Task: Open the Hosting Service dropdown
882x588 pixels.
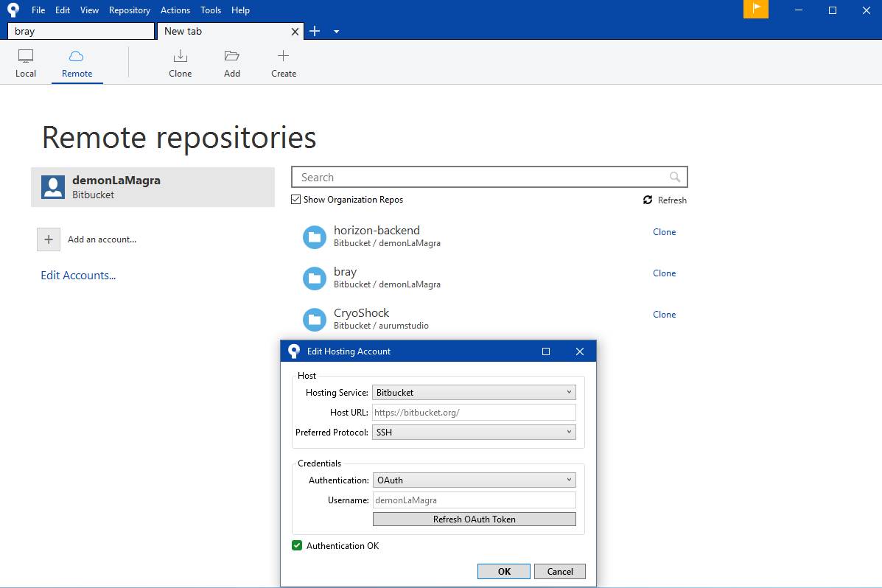Action: point(474,392)
